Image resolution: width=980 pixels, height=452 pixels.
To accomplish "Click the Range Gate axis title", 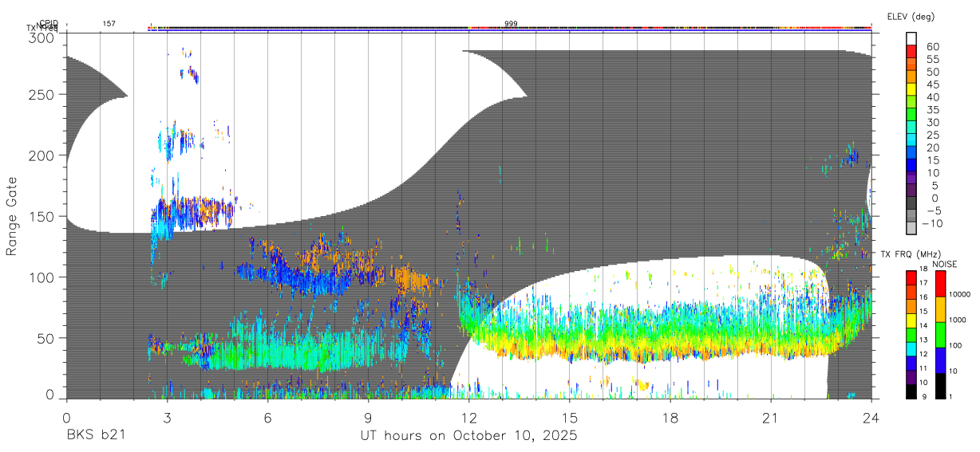I will (x=12, y=217).
